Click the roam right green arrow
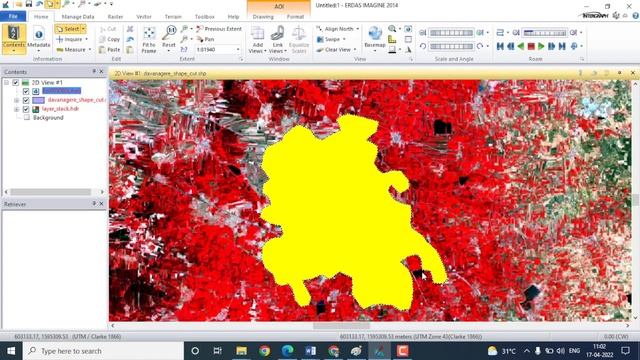Screen dimensions: 640x360 click(x=541, y=47)
